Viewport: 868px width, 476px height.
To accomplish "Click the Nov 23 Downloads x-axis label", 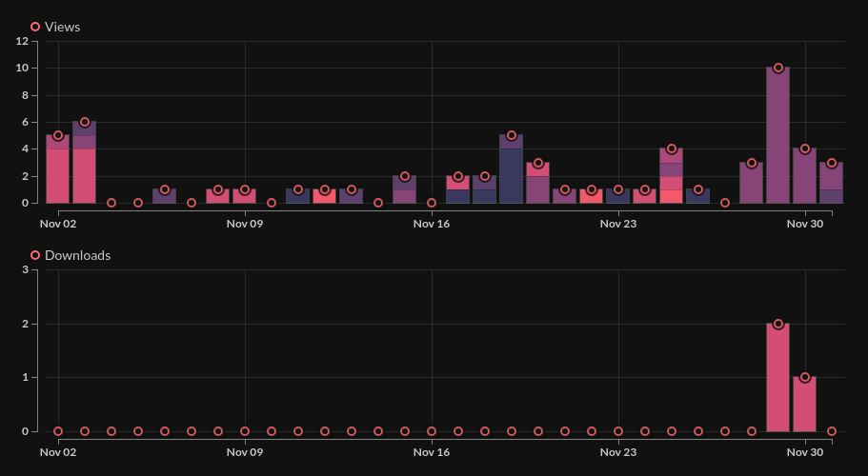I will click(x=618, y=453).
